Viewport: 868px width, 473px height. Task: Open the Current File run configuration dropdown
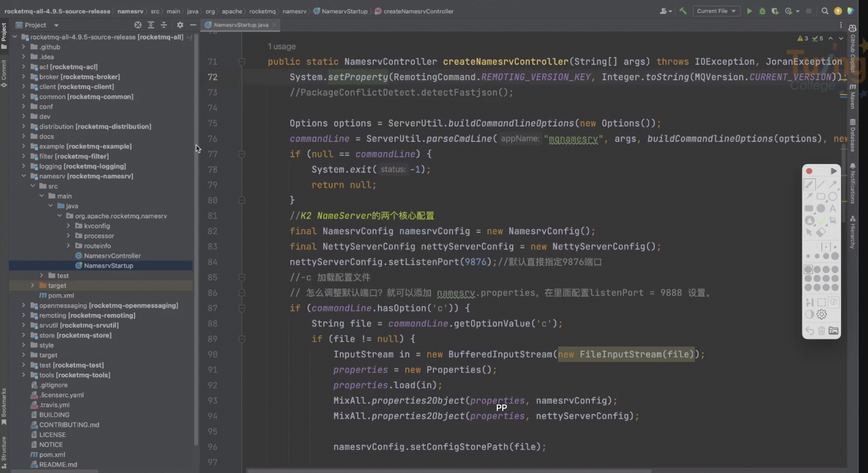click(x=716, y=11)
